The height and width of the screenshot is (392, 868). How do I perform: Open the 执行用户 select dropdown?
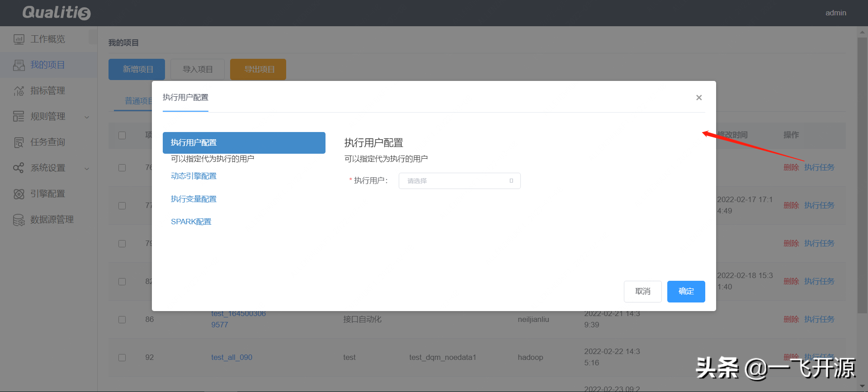click(x=459, y=181)
